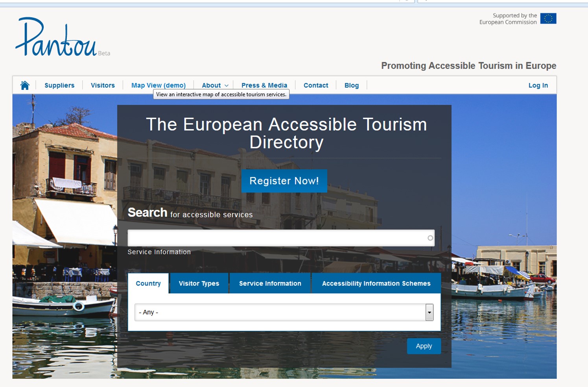The height and width of the screenshot is (387, 588).
Task: Click the Register Now! button
Action: (x=284, y=181)
